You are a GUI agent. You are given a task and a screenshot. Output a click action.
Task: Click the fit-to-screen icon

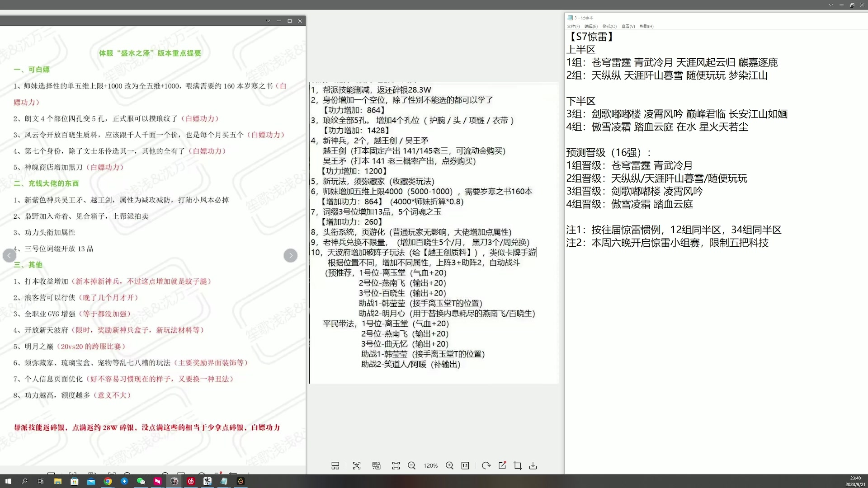396,465
